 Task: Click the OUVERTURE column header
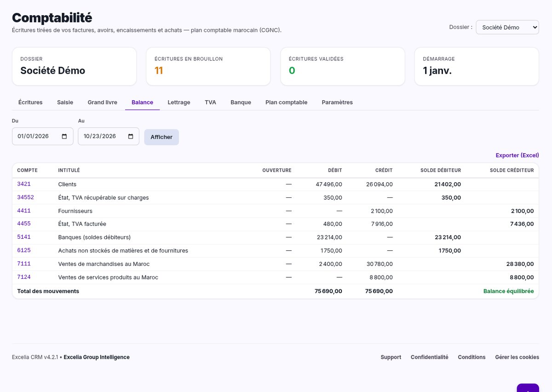pos(277,170)
